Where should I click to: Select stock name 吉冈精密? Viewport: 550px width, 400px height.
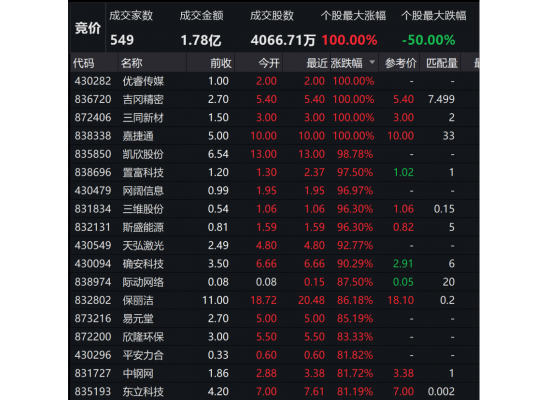coord(143,100)
